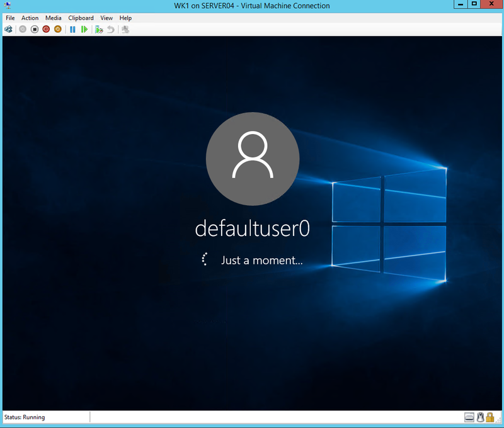
Task: Send Ctrl+Alt+Delete to the virtual machine
Action: [x=9, y=29]
